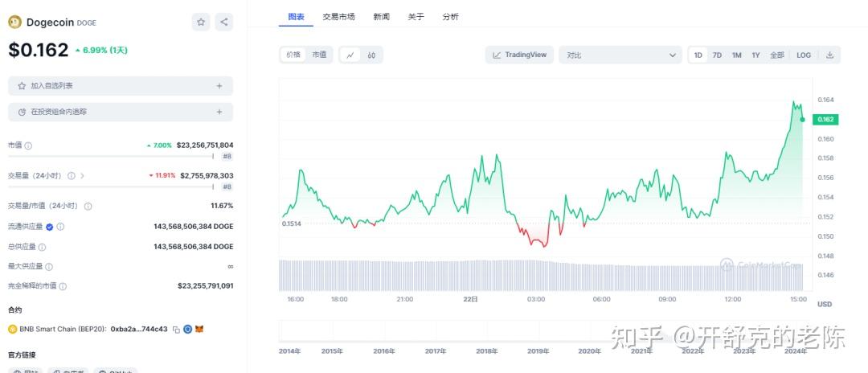
Task: Click the 22日 date label on the x-axis
Action: click(470, 299)
